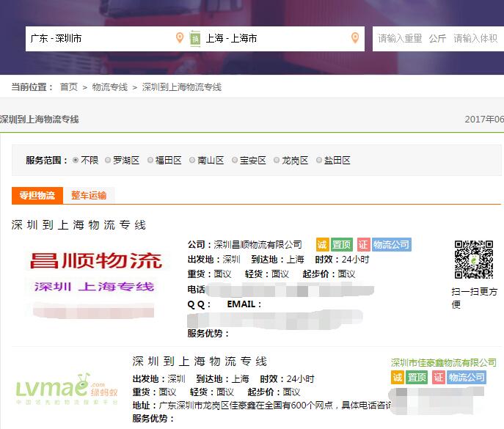Viewport: 504px width, 429px height.
Task: Click the QR code image
Action: click(x=473, y=260)
